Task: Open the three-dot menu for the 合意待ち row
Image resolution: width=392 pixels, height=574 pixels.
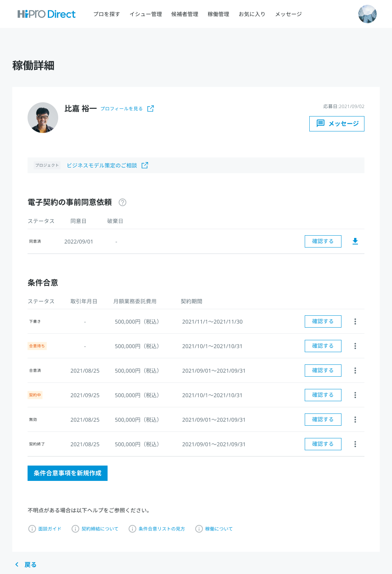Action: click(x=355, y=346)
